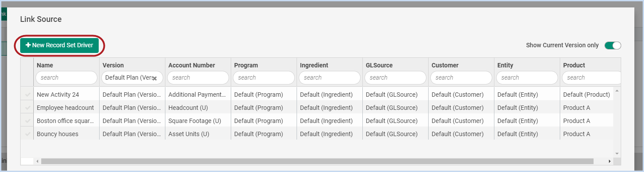The image size is (644, 172).
Task: Click the checkmark icon for Bouncy houses row
Action: (x=28, y=134)
